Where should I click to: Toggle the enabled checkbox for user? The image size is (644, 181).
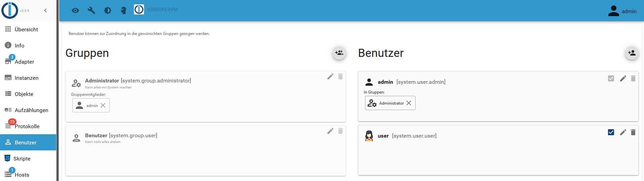(611, 132)
